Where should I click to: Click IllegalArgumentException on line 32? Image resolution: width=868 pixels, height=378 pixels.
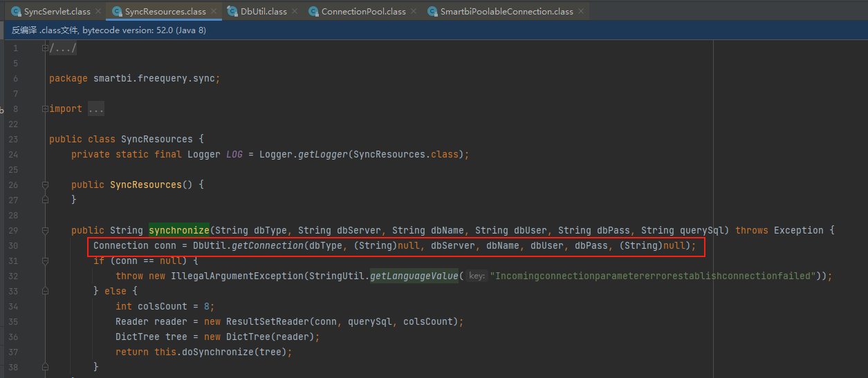point(237,276)
